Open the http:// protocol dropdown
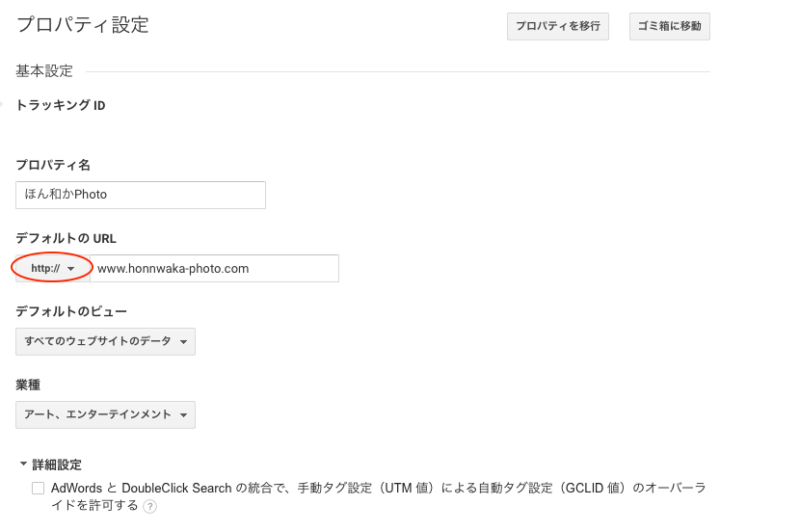The width and height of the screenshot is (800, 532). [53, 268]
